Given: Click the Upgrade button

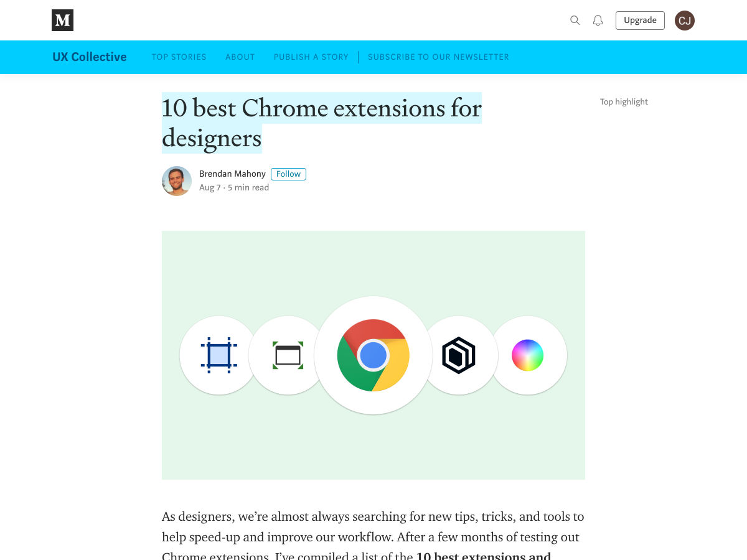Looking at the screenshot, I should point(640,21).
